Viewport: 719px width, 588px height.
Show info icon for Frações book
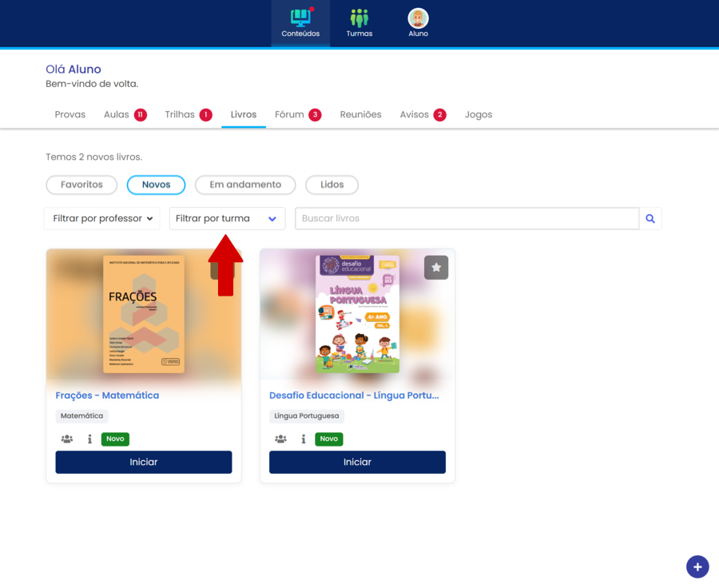[x=89, y=439]
